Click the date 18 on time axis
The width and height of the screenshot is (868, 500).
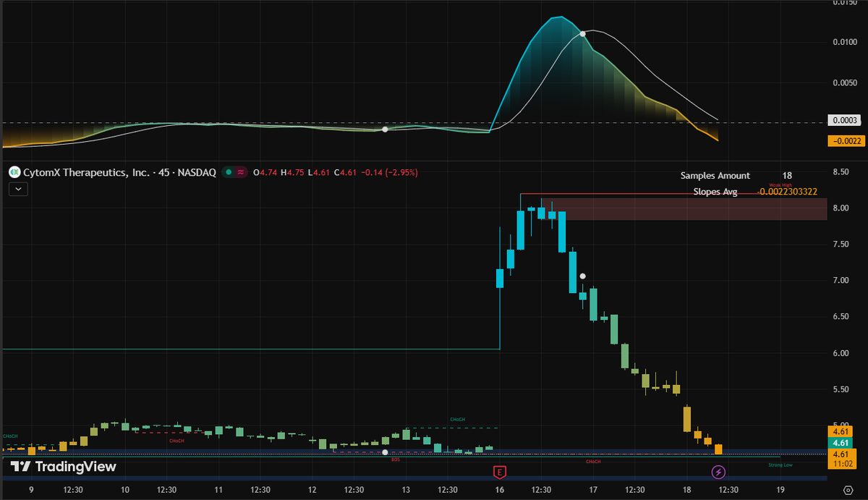tap(686, 490)
